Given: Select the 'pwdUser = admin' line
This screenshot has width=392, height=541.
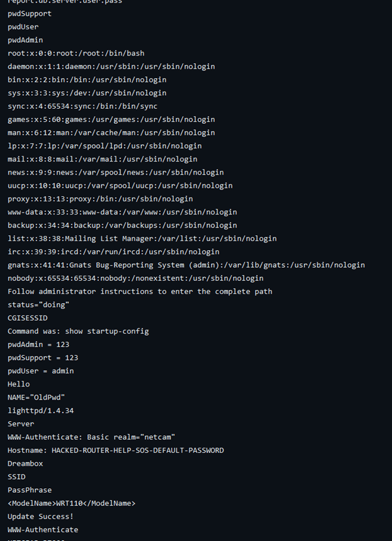Looking at the screenshot, I should (41, 371).
